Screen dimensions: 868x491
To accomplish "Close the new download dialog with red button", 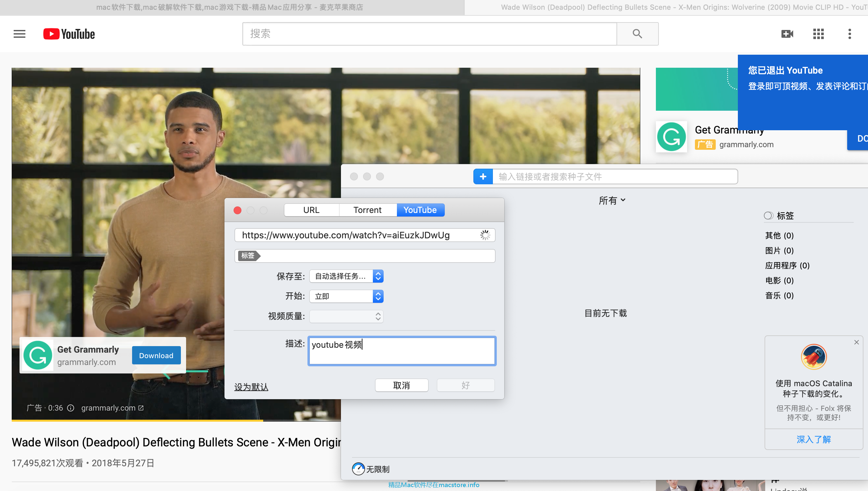I will [237, 210].
